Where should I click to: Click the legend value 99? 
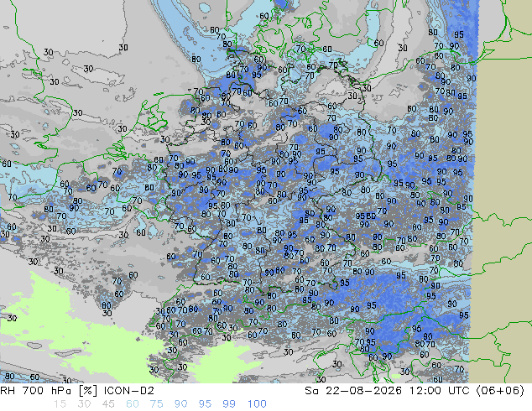229,404
